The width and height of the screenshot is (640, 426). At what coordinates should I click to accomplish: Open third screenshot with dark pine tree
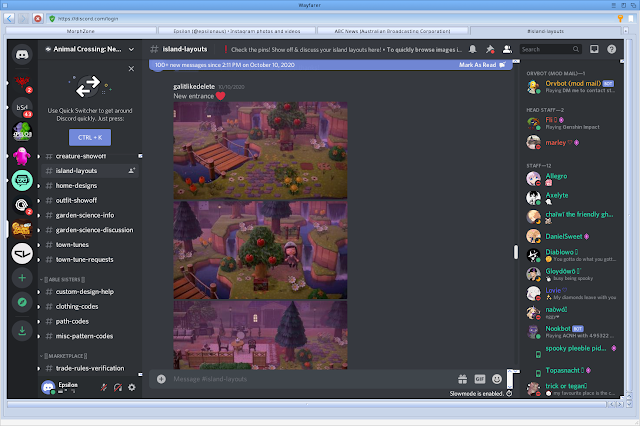[x=260, y=335]
